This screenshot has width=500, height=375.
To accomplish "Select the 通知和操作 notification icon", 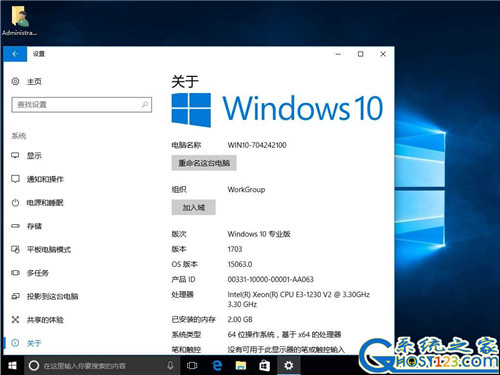I will tap(15, 179).
